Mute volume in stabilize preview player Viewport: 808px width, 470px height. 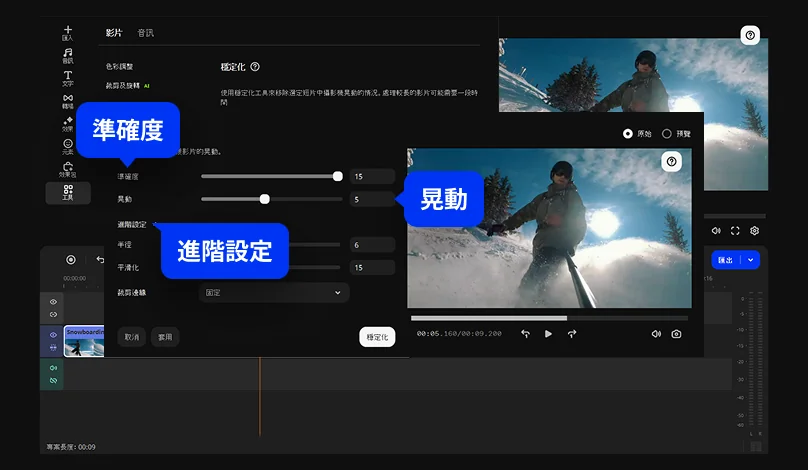(656, 334)
